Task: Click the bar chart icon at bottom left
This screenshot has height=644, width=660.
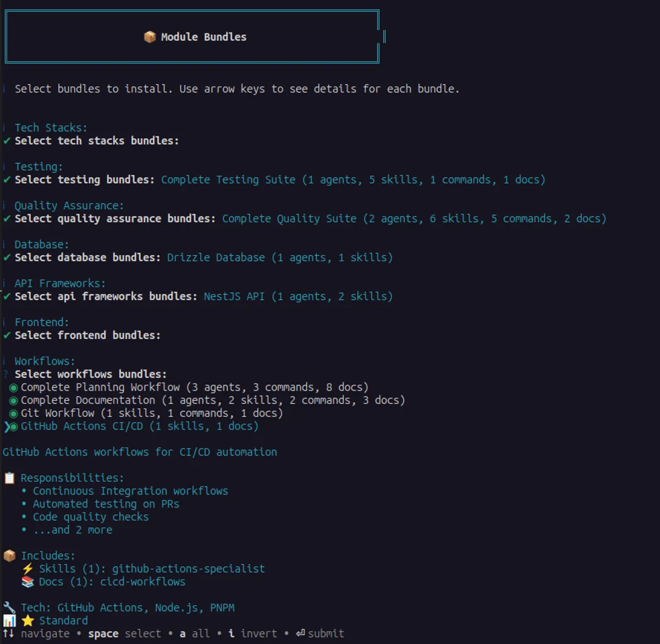Action: [9, 620]
